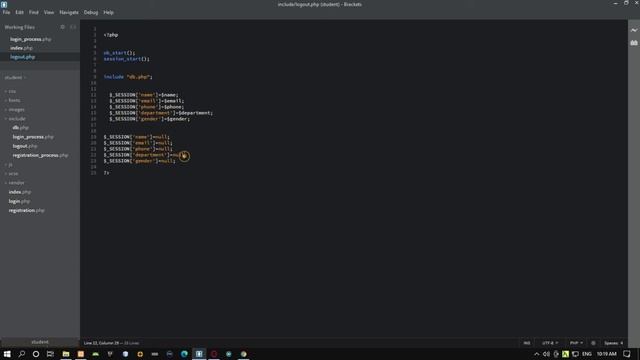This screenshot has width=640, height=360.
Task: Click the 10:19 AM clock
Action: pos(607,354)
